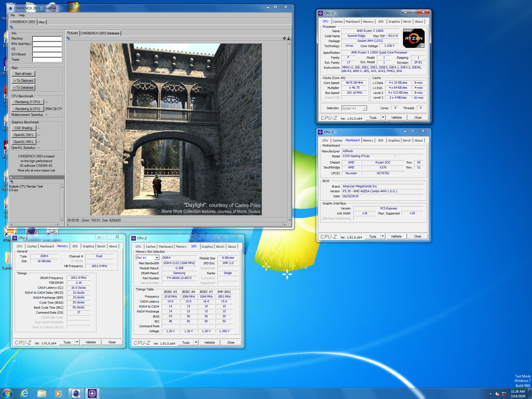Select the Pictures tab in CINEBENCH
This screenshot has width=532, height=399.
tap(72, 33)
